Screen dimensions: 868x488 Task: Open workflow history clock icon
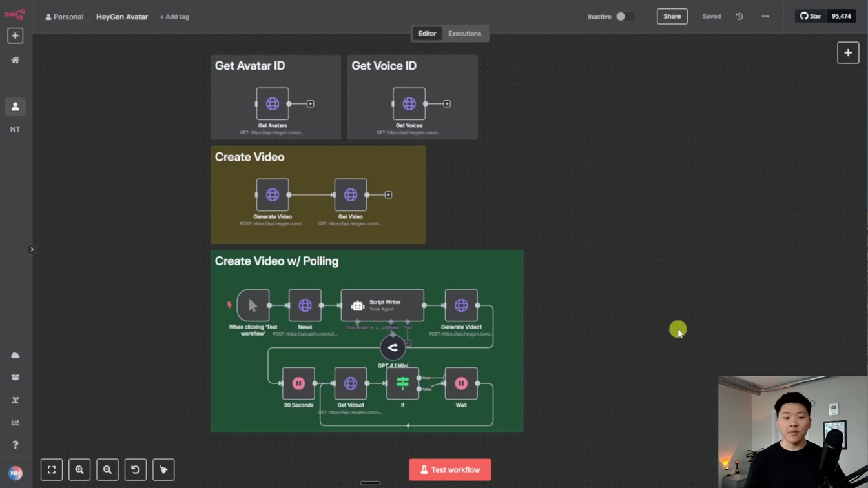coord(739,17)
